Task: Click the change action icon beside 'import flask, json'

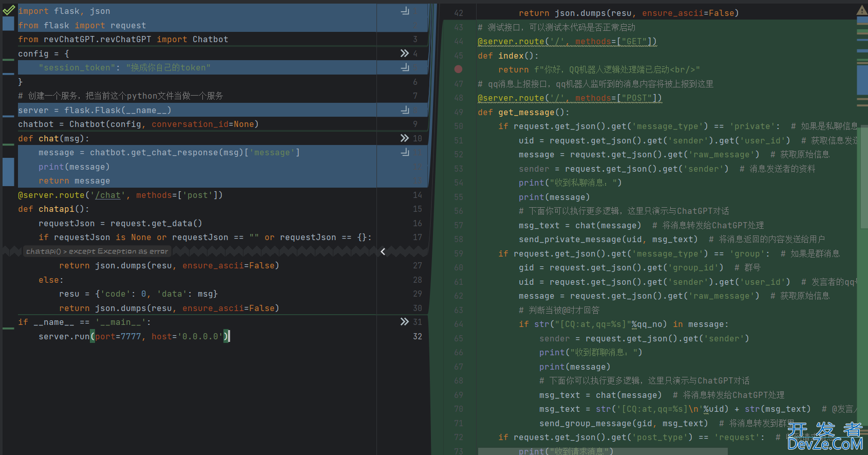Action: click(405, 11)
